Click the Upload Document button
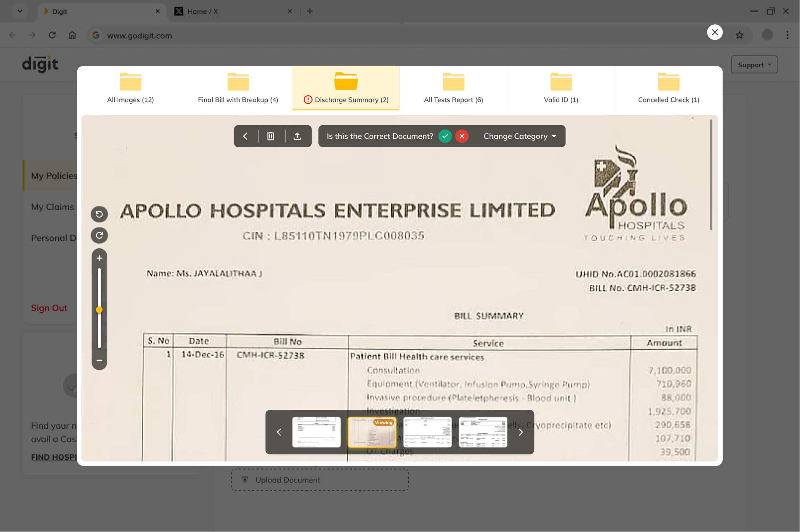800x532 pixels. click(x=320, y=480)
